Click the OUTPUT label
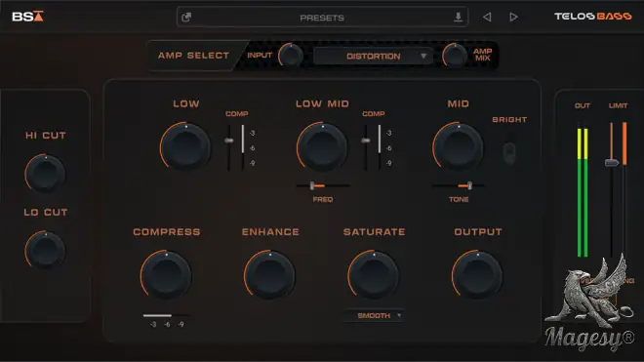 [x=478, y=232]
